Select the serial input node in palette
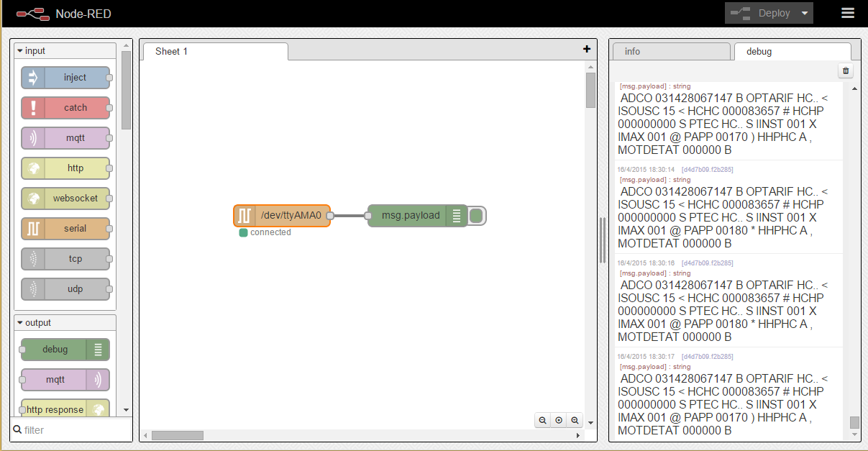The width and height of the screenshot is (868, 451). click(x=65, y=229)
